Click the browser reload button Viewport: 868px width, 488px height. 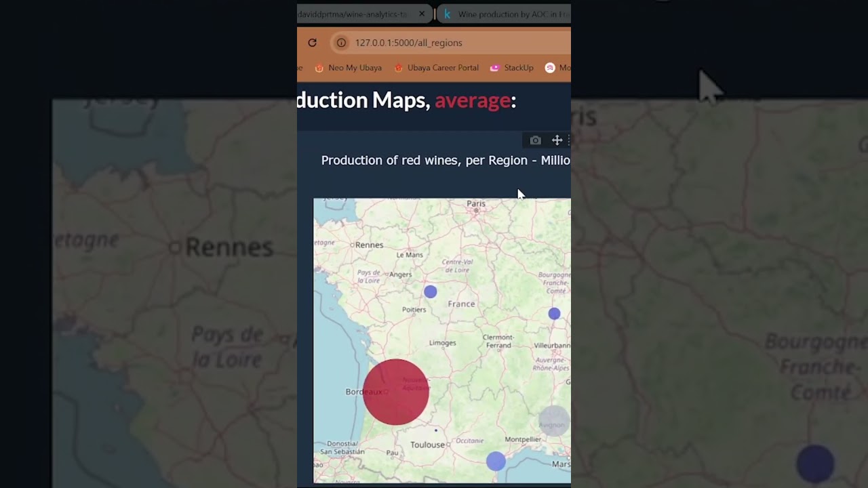[312, 43]
